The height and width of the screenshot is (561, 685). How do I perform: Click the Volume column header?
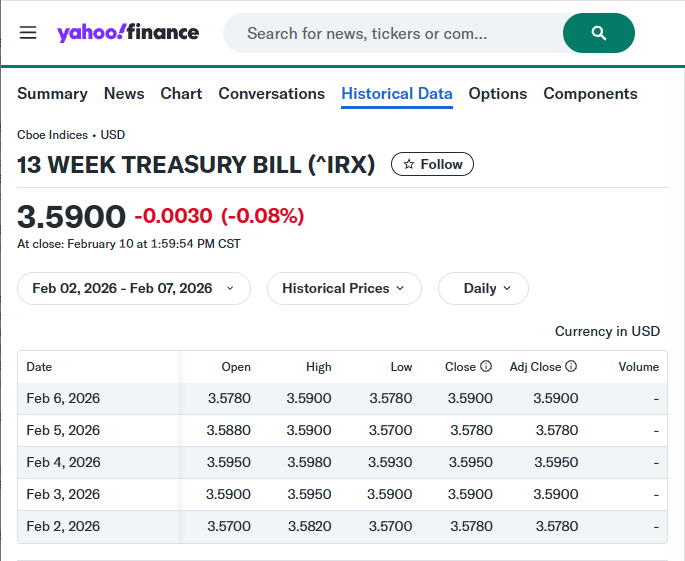[x=638, y=367]
